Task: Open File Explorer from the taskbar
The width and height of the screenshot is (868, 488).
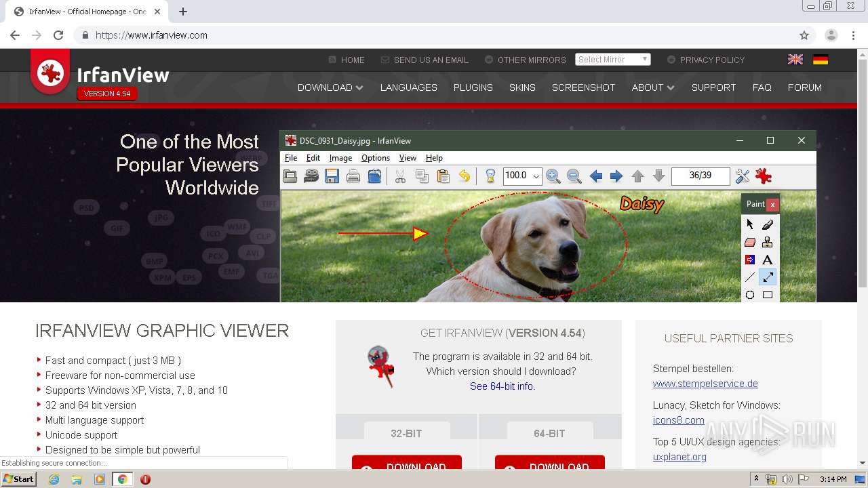Action: click(x=77, y=479)
